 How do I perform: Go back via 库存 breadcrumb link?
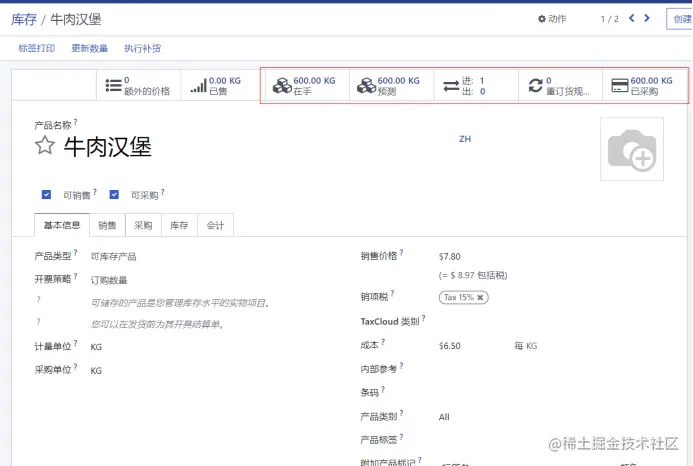click(x=24, y=19)
